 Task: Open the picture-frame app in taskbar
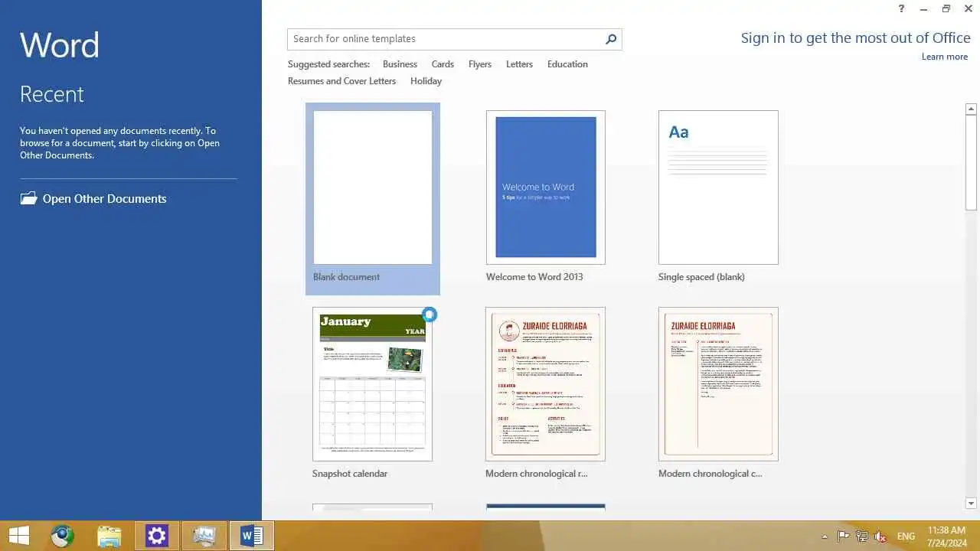(204, 536)
